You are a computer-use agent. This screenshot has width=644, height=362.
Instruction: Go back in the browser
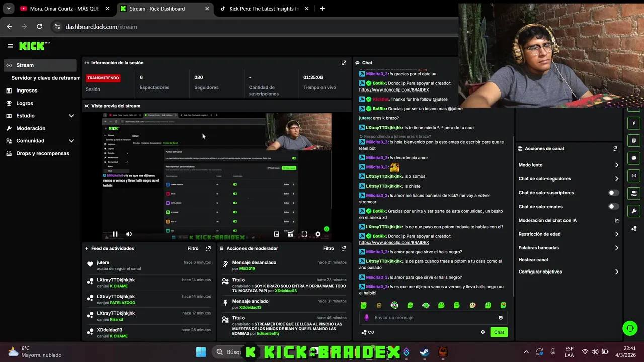(9, 27)
